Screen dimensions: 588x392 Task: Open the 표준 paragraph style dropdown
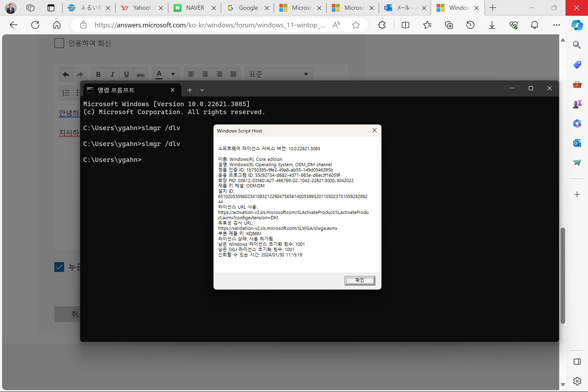click(x=278, y=74)
